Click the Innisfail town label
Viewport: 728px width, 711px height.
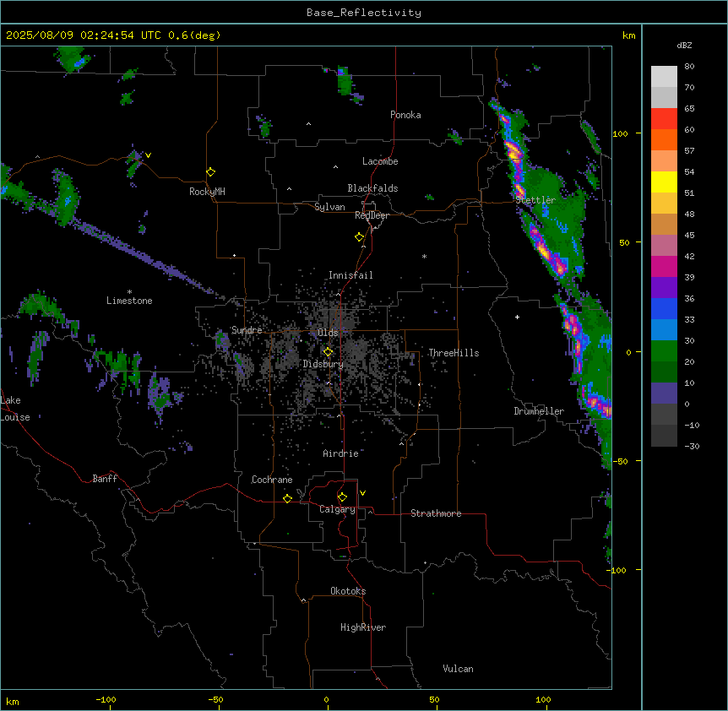(350, 275)
